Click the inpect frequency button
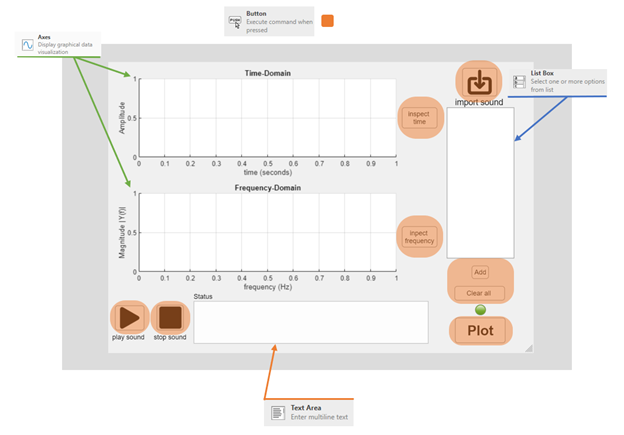Image resolution: width=624 pixels, height=435 pixels. point(419,237)
